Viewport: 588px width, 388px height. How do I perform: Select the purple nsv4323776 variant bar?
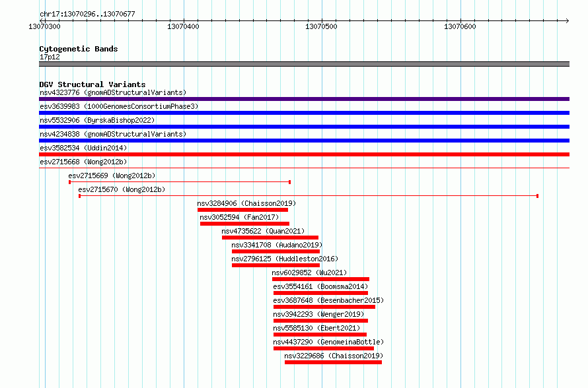pos(304,99)
